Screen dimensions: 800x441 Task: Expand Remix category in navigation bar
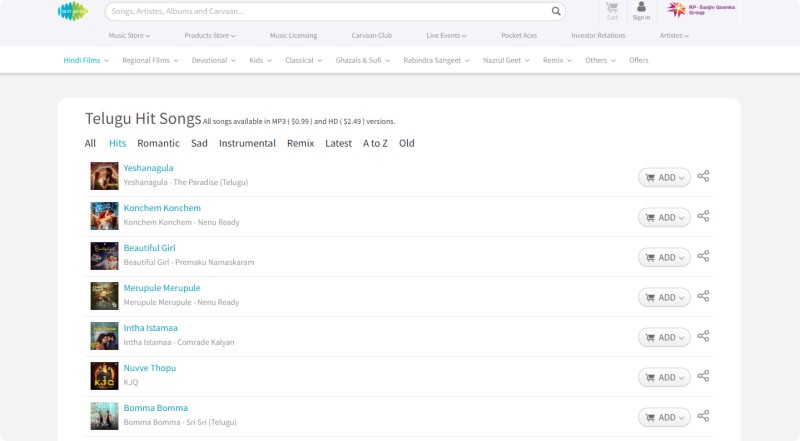tap(557, 60)
